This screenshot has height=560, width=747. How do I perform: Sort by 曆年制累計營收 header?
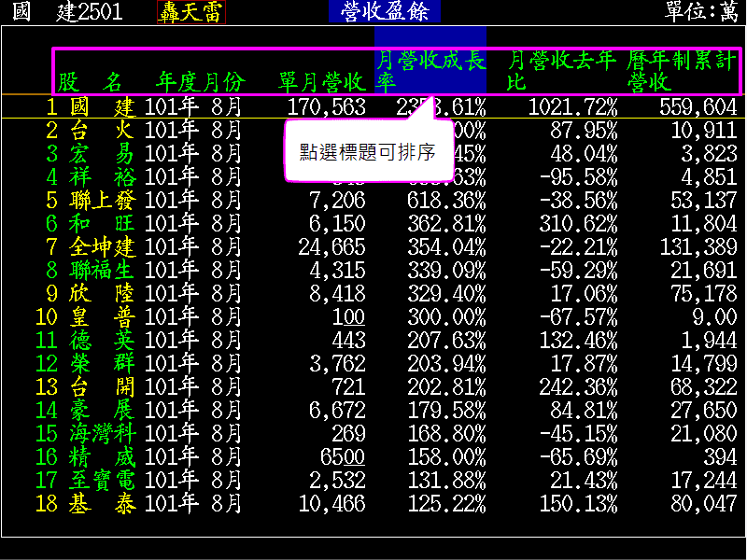pos(682,71)
